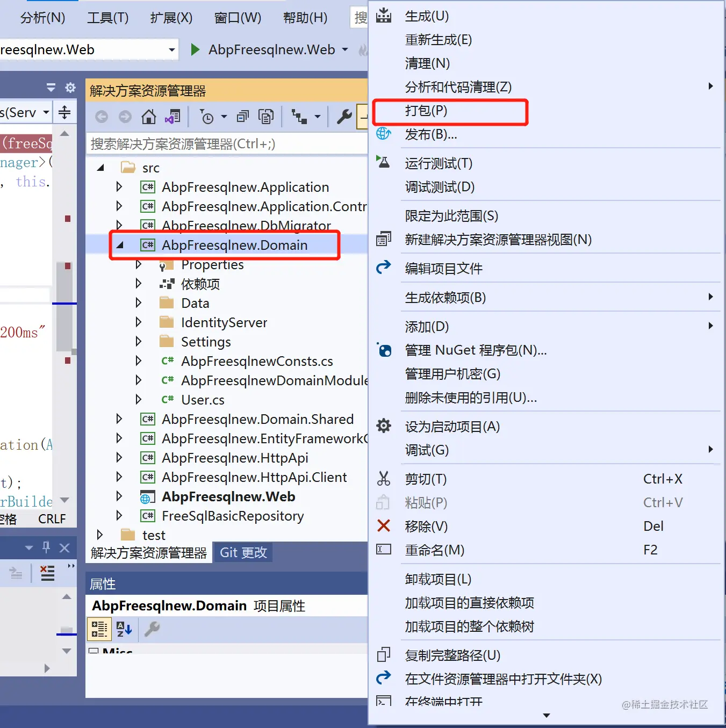Image resolution: width=726 pixels, height=728 pixels.
Task: Switch to the Git 更改 tab
Action: pyautogui.click(x=243, y=552)
